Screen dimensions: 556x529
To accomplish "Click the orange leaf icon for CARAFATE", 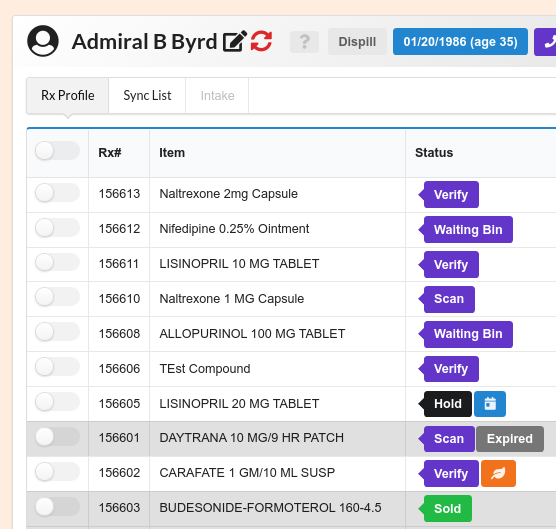I will [x=498, y=474].
